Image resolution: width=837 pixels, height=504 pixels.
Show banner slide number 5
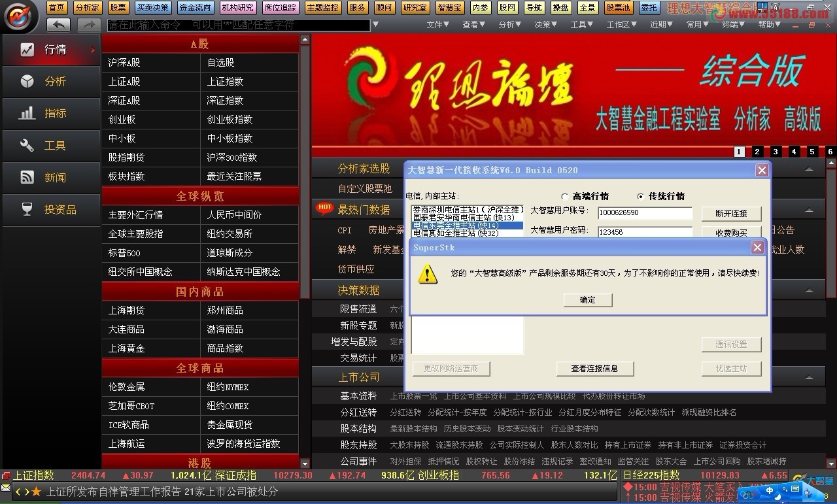tap(812, 152)
